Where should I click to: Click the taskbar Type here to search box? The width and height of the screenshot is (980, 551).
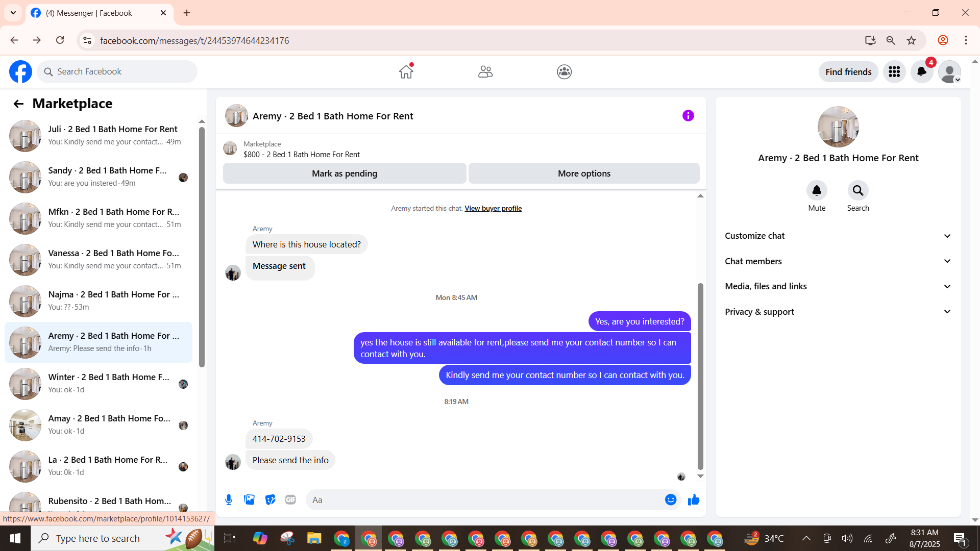(x=122, y=538)
